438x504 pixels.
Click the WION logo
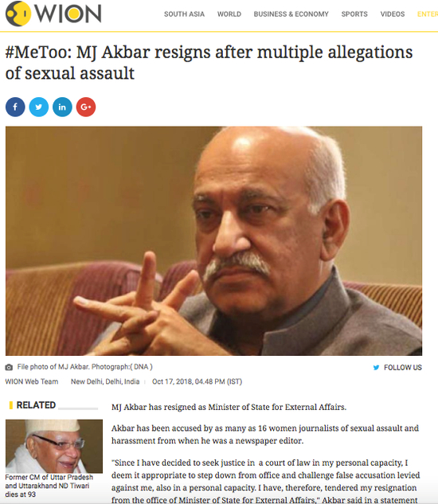53,14
